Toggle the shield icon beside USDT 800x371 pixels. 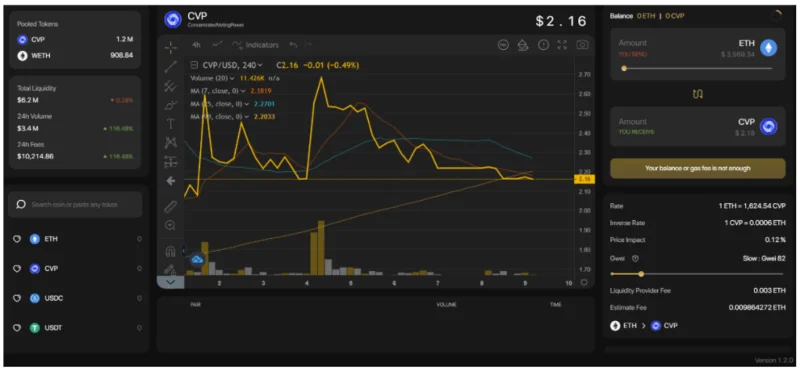click(17, 328)
